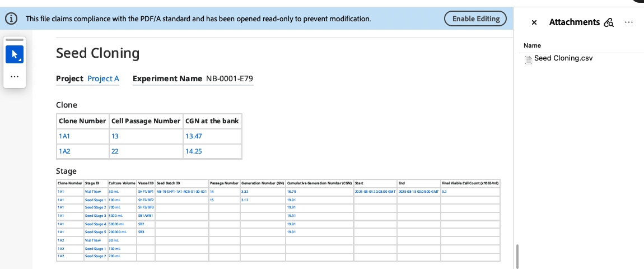Select the arrow selection tool
The width and height of the screenshot is (644, 269).
(x=15, y=55)
